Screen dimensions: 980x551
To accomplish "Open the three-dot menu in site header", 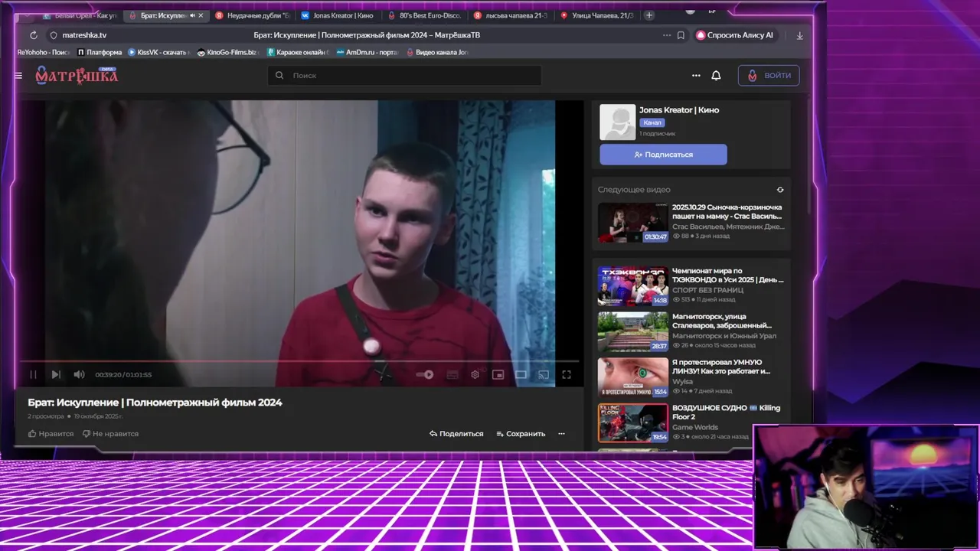I will [x=696, y=76].
